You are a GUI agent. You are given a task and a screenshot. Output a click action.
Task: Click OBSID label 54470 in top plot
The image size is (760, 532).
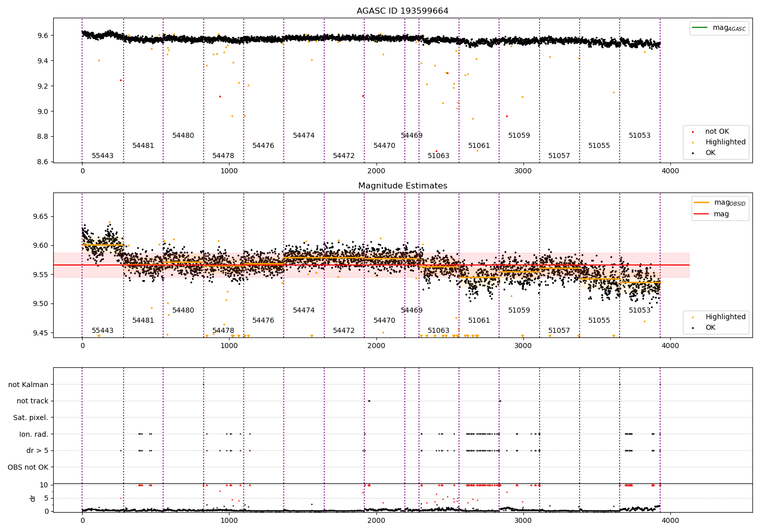[x=384, y=146]
